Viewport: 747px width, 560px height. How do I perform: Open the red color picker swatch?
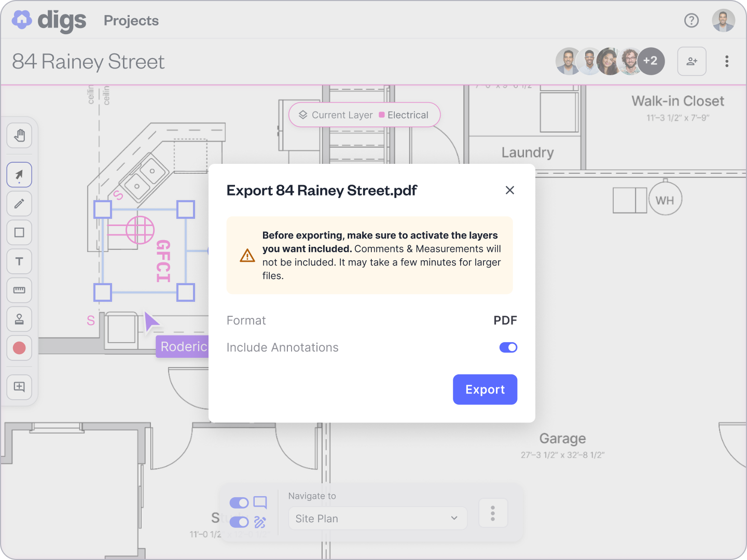tap(19, 348)
